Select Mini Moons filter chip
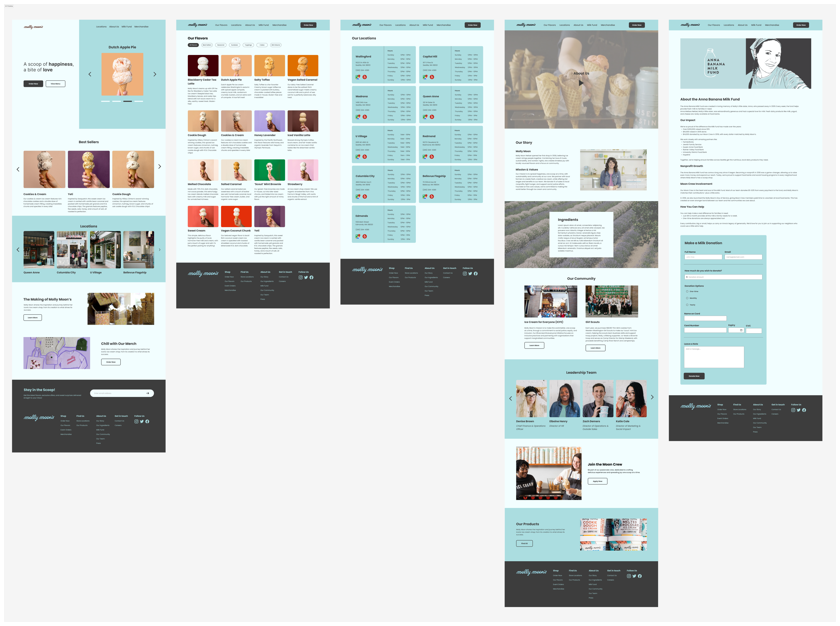Screen dimensions: 840x626 pyautogui.click(x=276, y=45)
